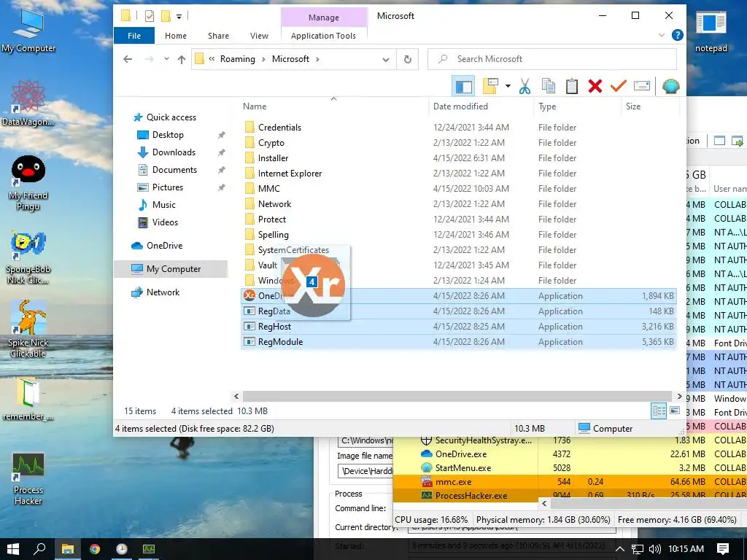747x560 pixels.
Task: Open the notification center icon
Action: pyautogui.click(x=723, y=549)
